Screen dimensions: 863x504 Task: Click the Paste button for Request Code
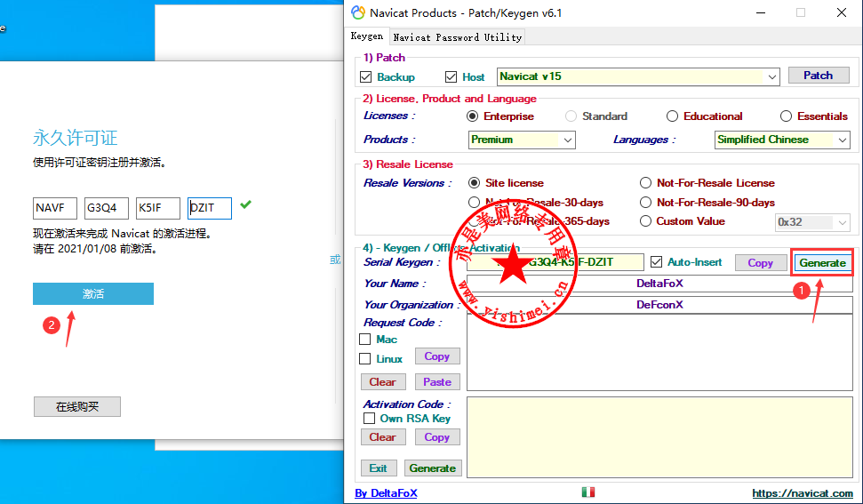437,382
